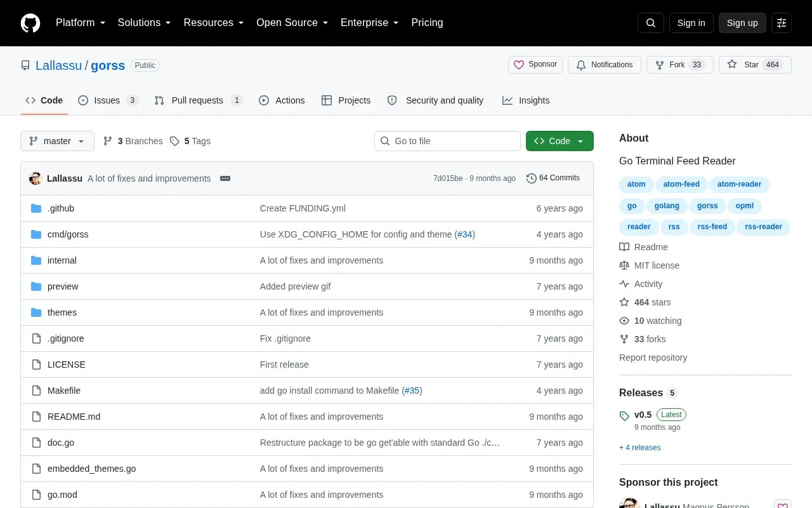The height and width of the screenshot is (508, 812).
Task: Open the GitHub homepage logo
Action: point(30,23)
